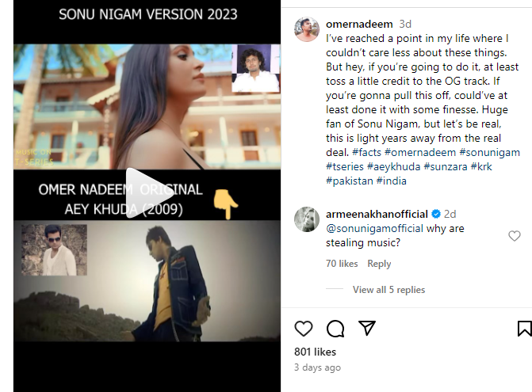
Task: Open the comment bubble icon
Action: coord(335,329)
